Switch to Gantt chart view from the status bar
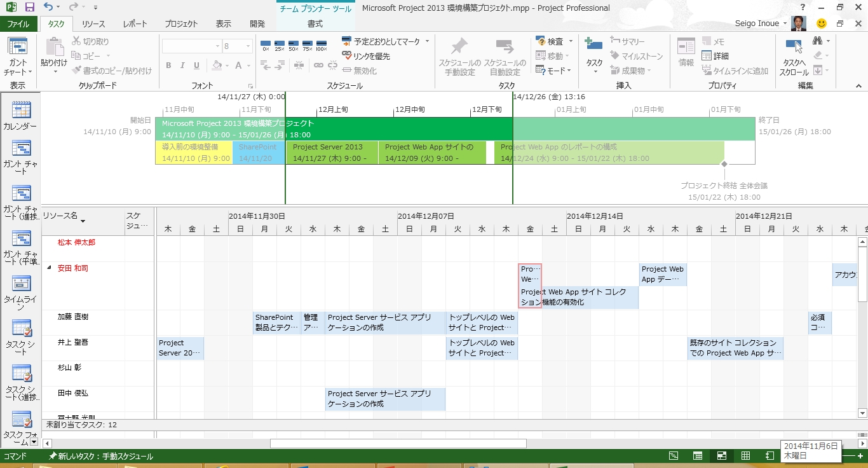The height and width of the screenshot is (468, 868). coord(674,456)
